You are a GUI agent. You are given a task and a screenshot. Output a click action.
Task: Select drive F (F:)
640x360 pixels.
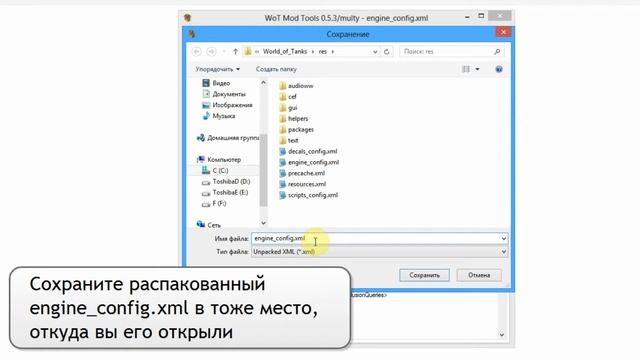(x=214, y=203)
